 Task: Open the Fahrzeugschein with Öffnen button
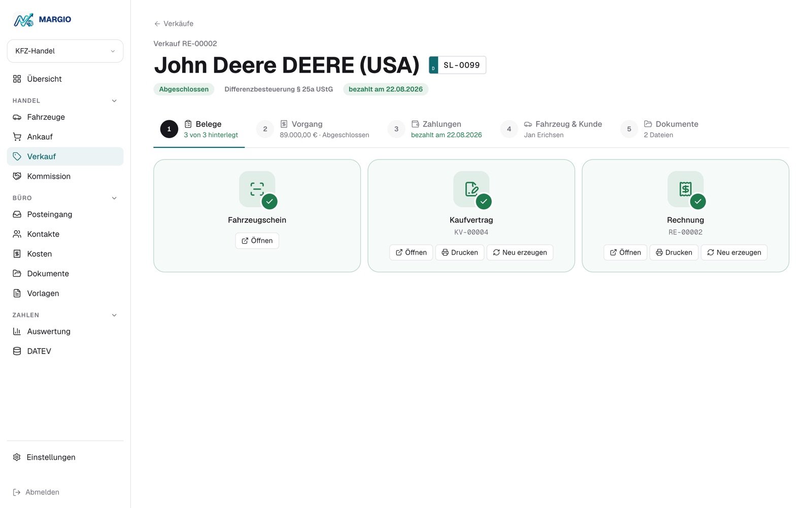pos(257,241)
